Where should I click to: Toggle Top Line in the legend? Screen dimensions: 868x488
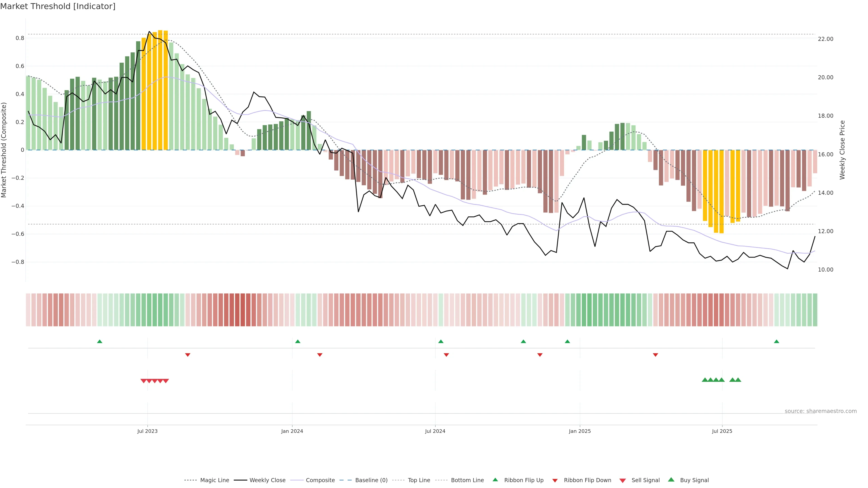pos(419,480)
